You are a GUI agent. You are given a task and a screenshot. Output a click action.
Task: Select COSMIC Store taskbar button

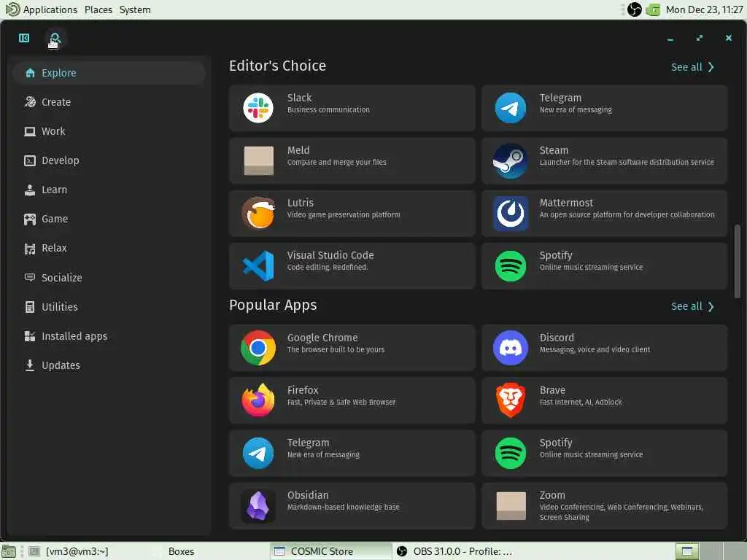[x=330, y=551]
